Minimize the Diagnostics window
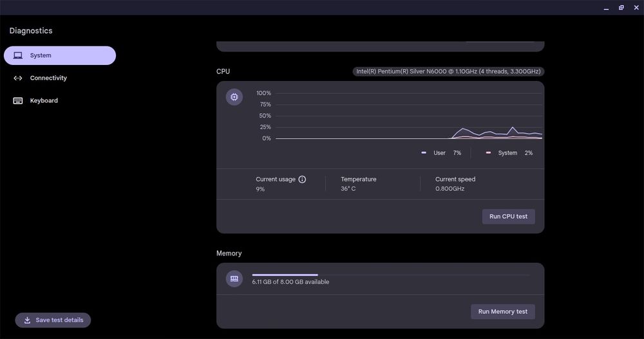The width and height of the screenshot is (644, 339). pos(606,8)
